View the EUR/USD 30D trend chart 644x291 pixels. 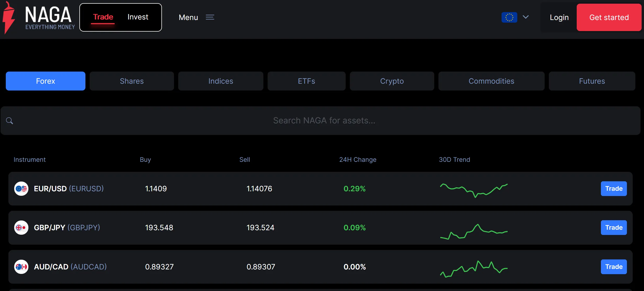(x=474, y=190)
